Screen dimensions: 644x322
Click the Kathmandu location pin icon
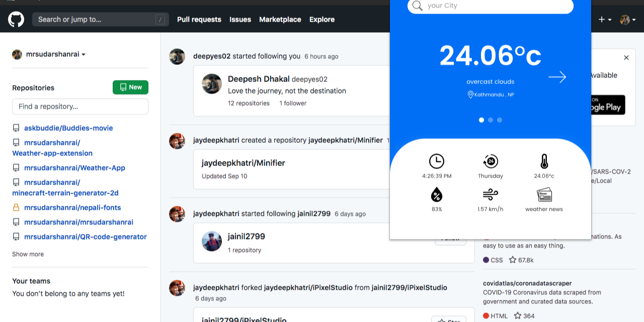[471, 94]
